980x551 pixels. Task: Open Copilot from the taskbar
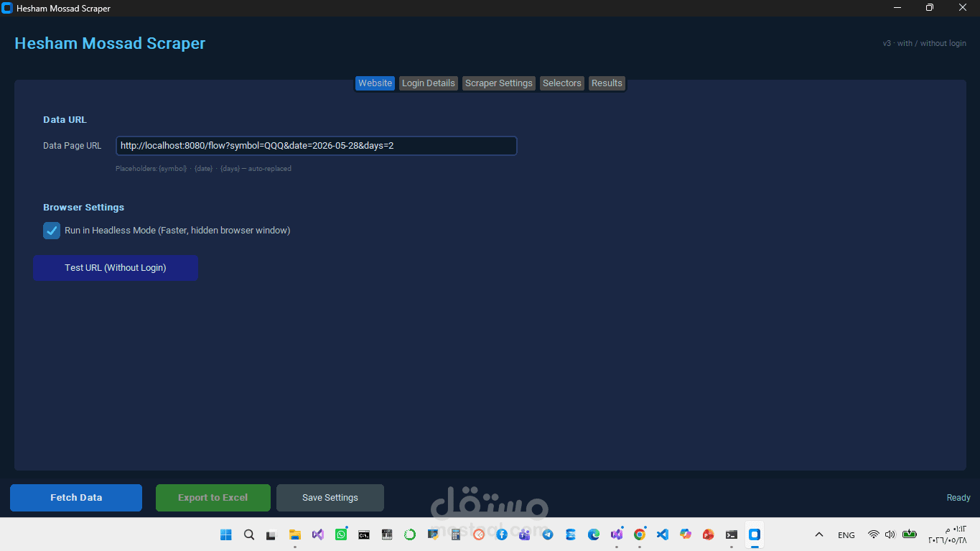(x=686, y=534)
